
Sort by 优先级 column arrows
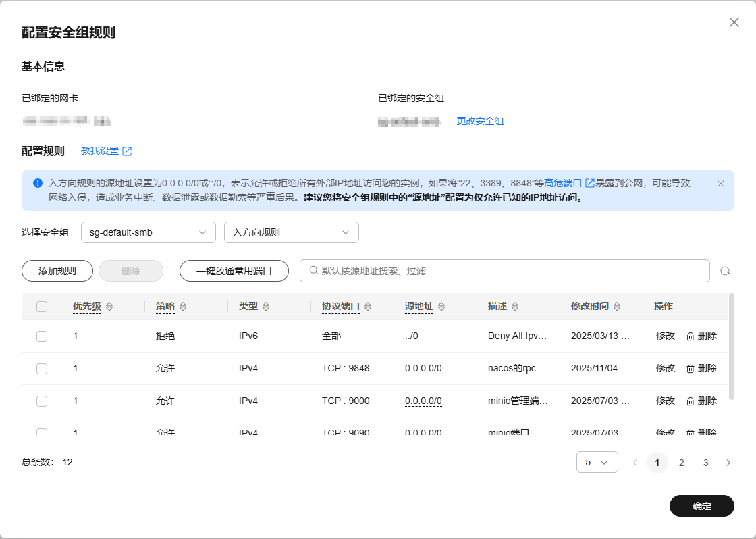(109, 307)
